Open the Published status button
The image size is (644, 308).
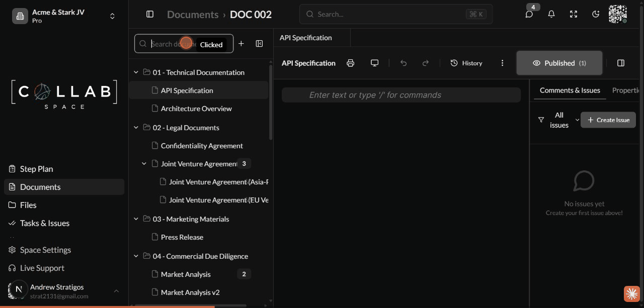(x=559, y=63)
